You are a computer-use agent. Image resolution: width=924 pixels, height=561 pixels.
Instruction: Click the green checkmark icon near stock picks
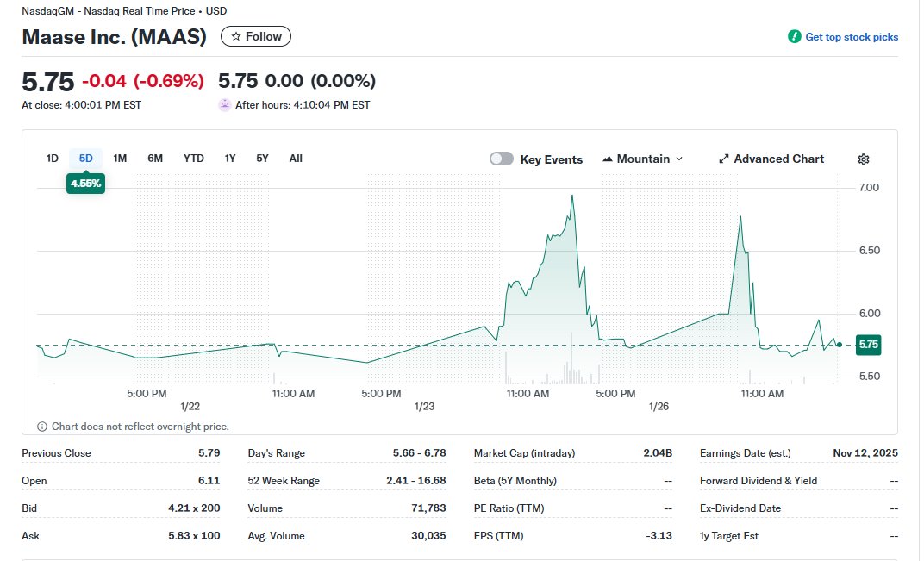[794, 36]
